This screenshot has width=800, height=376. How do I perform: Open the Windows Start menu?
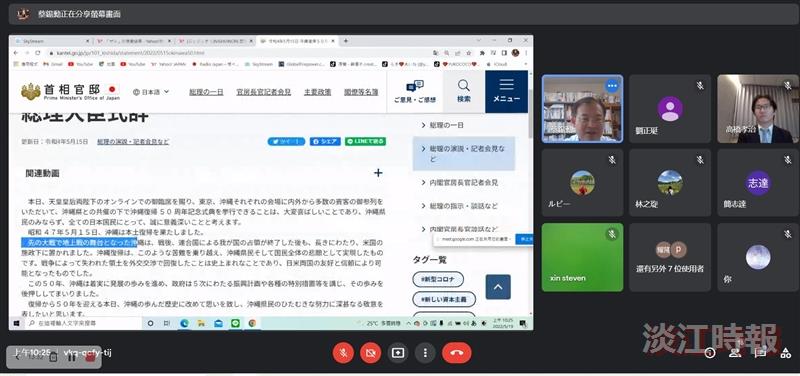pyautogui.click(x=16, y=323)
